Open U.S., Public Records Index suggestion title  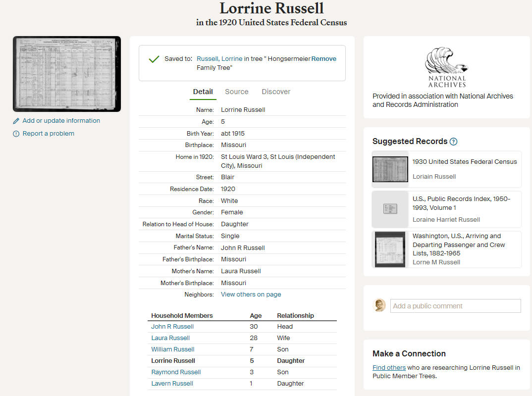(462, 203)
